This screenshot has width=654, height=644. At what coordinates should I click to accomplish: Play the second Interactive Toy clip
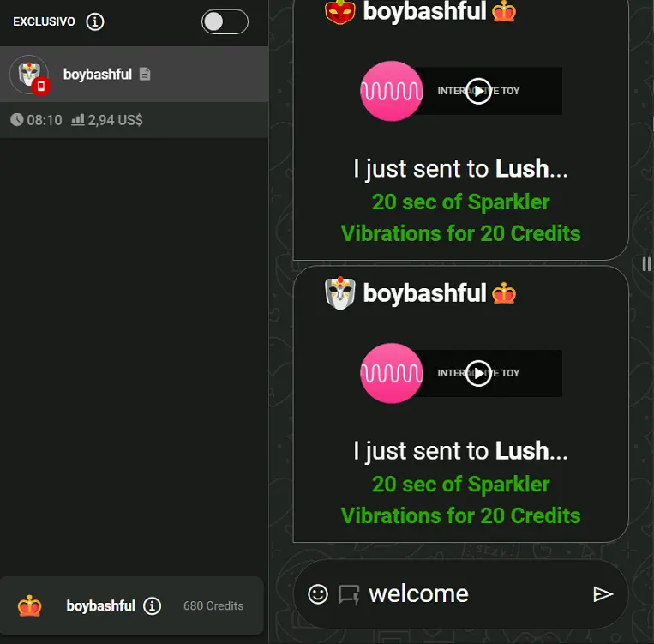(x=478, y=373)
